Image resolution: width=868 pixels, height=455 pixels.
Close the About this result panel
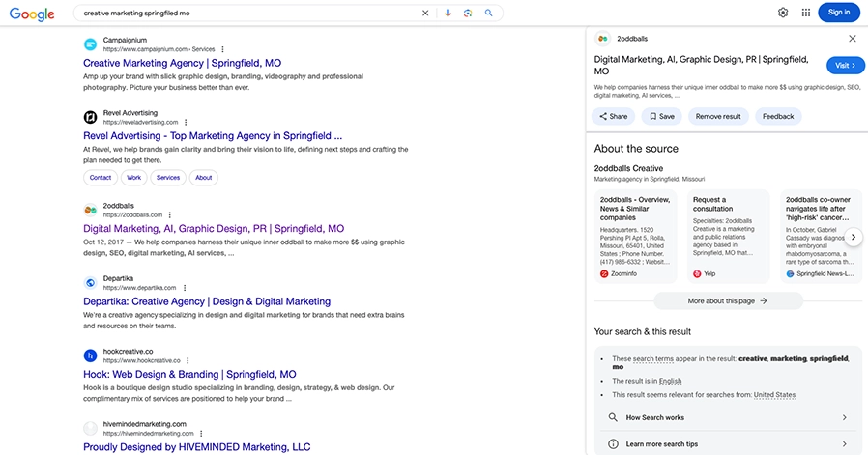(853, 39)
